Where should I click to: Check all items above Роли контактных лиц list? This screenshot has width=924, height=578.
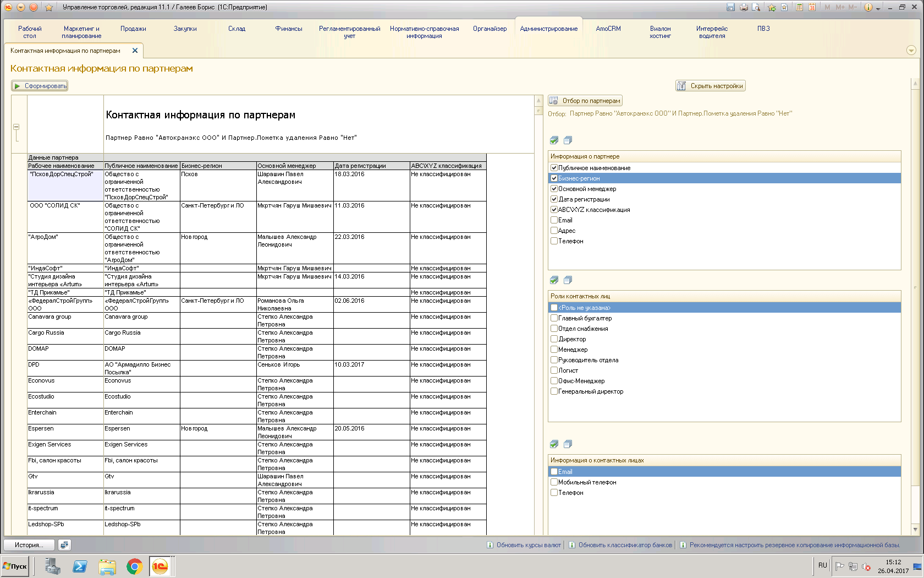[x=554, y=280]
